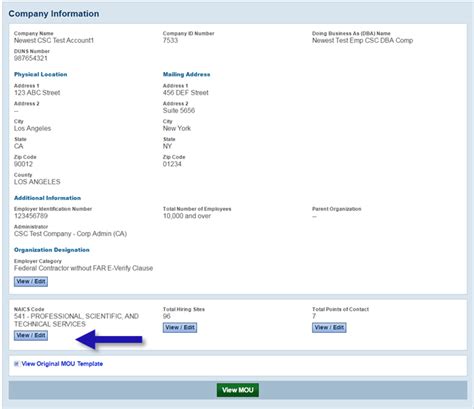Click View / Edit below Employer Category

31,281
